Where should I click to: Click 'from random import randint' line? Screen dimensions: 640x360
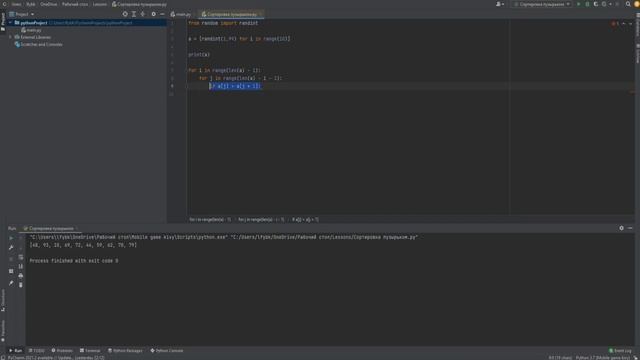[223, 23]
